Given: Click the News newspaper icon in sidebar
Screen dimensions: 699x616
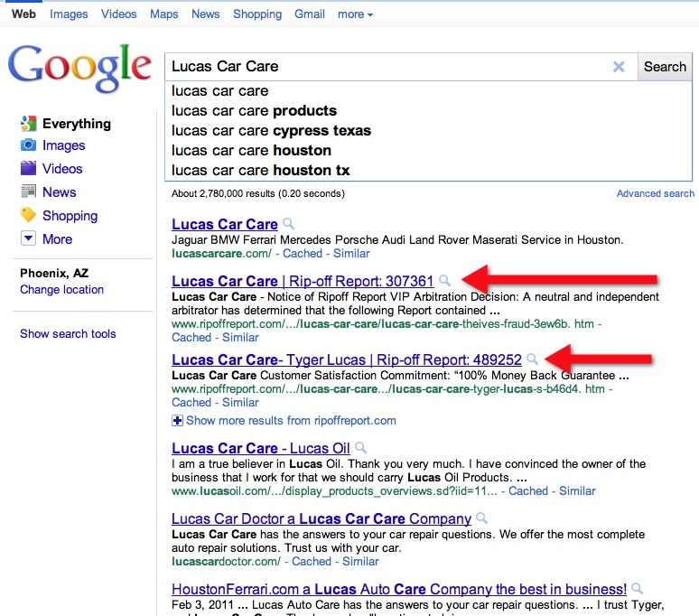Looking at the screenshot, I should click(x=29, y=191).
